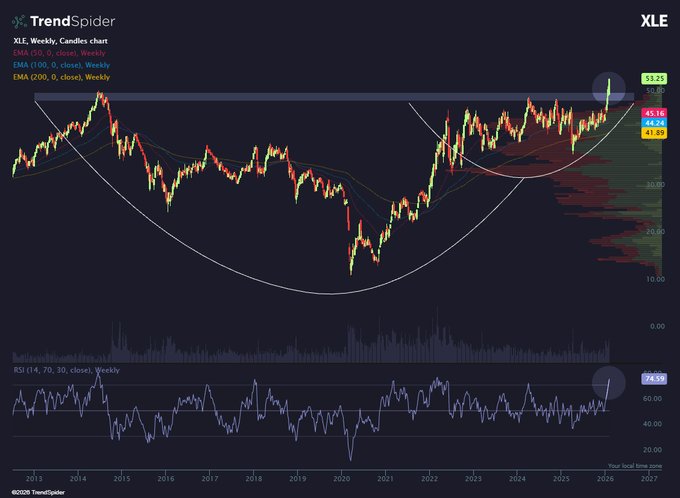Click the 44.24 EMA price tag
Image resolution: width=680 pixels, height=498 pixels.
(654, 123)
